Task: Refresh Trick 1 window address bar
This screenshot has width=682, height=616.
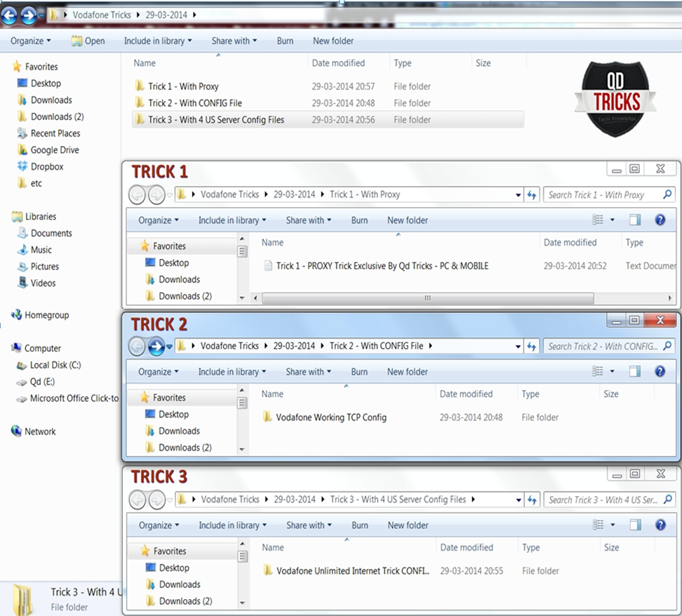Action: coord(532,194)
